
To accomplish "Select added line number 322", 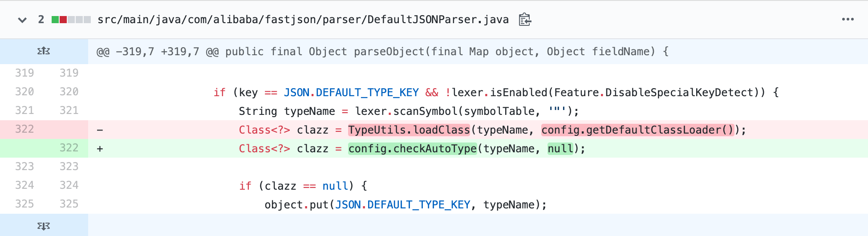I will pyautogui.click(x=69, y=148).
